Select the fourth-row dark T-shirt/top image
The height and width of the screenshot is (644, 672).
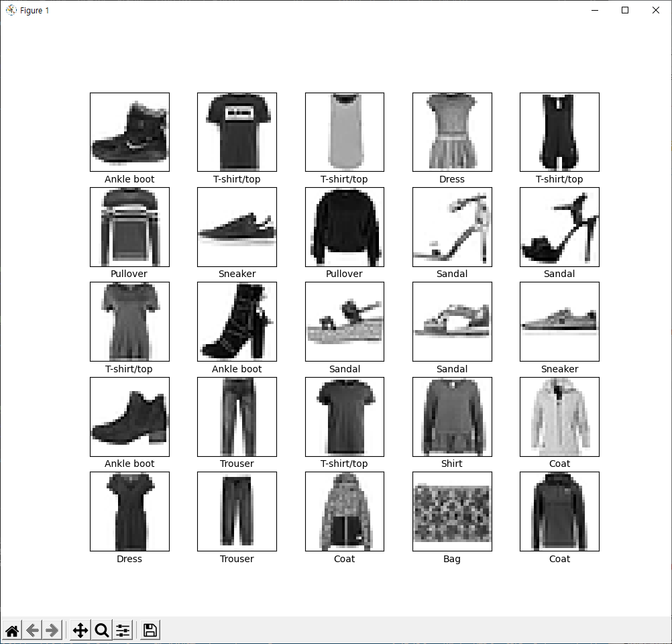coord(345,417)
